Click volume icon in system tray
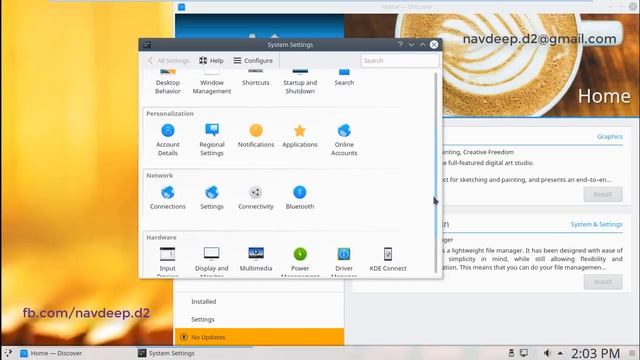 coord(547,353)
